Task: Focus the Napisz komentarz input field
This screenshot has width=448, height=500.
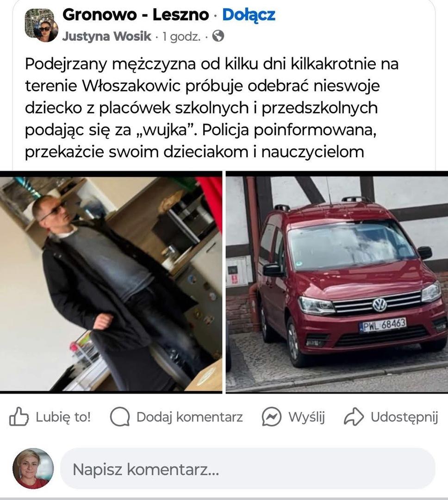Action: click(248, 469)
